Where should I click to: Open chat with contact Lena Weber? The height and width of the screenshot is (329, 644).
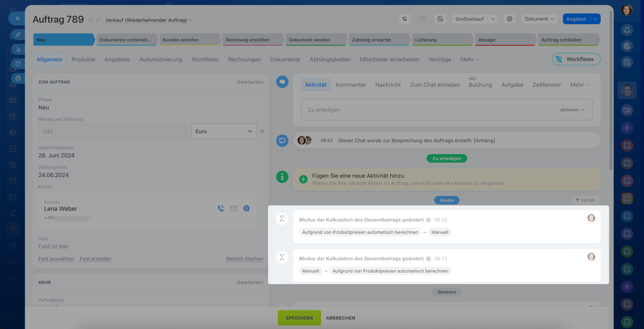[x=247, y=208]
